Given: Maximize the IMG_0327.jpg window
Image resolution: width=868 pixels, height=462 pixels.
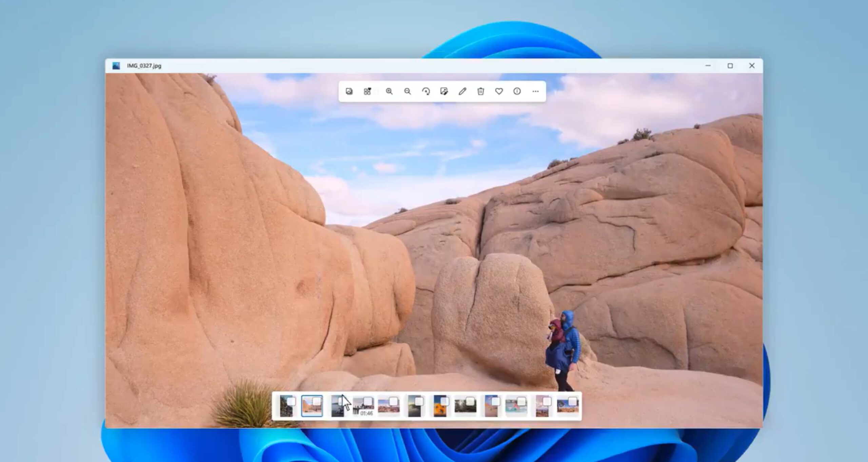Looking at the screenshot, I should [x=730, y=66].
